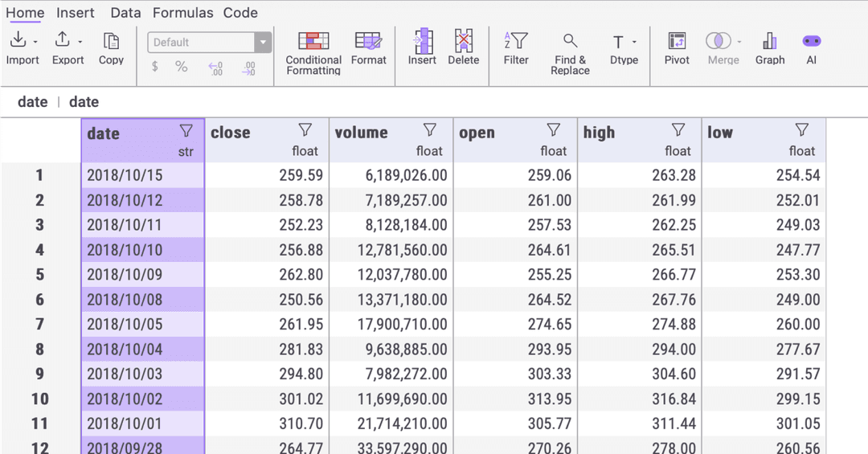868x454 pixels.
Task: Click the percent format button
Action: [182, 67]
